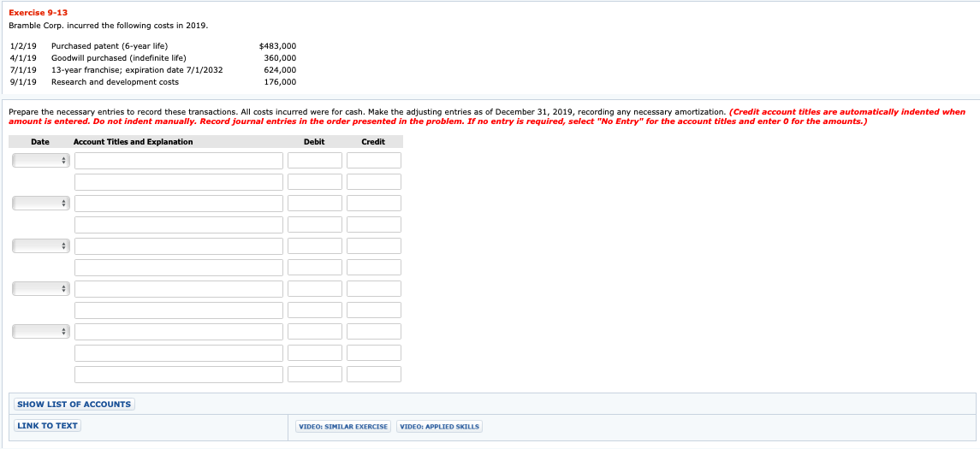Viewport: 980px width, 449px height.
Task: Open VIDEO: APPLIED SKILLS
Action: pos(439,427)
